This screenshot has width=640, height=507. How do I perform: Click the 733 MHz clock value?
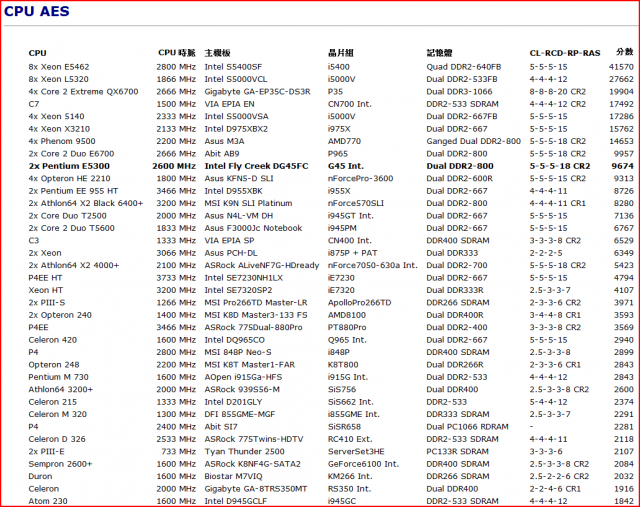pyautogui.click(x=179, y=451)
